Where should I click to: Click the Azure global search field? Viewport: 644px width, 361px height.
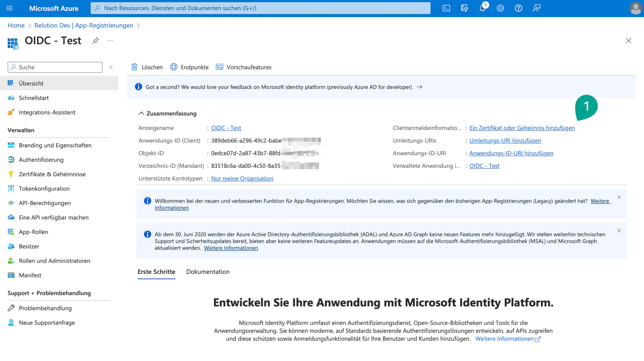pyautogui.click(x=260, y=8)
